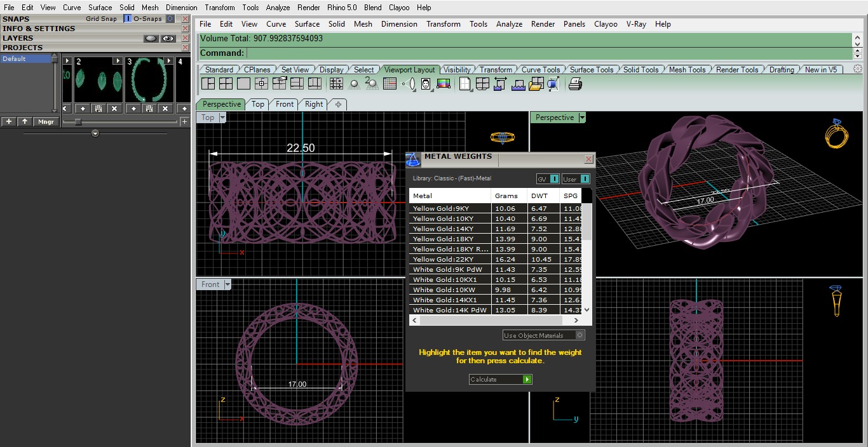Expand thumbnail 3 play arrow
The height and width of the screenshot is (447, 868).
pyautogui.click(x=168, y=61)
